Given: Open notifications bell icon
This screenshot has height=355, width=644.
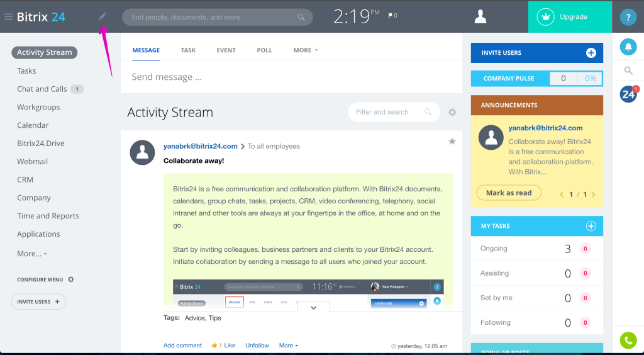Looking at the screenshot, I should (x=628, y=47).
